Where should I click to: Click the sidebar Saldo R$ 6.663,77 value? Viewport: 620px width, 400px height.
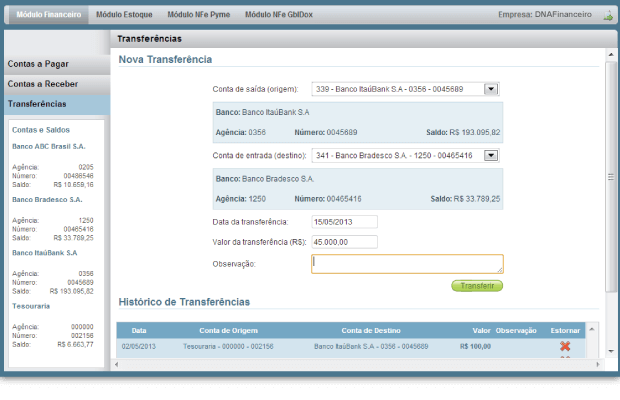[76, 345]
